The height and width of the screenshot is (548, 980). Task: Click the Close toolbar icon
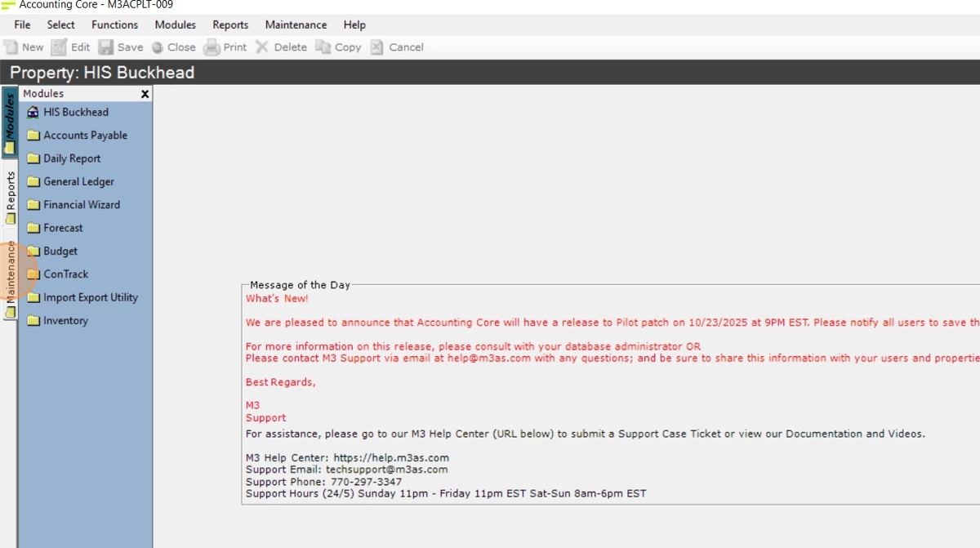(158, 47)
